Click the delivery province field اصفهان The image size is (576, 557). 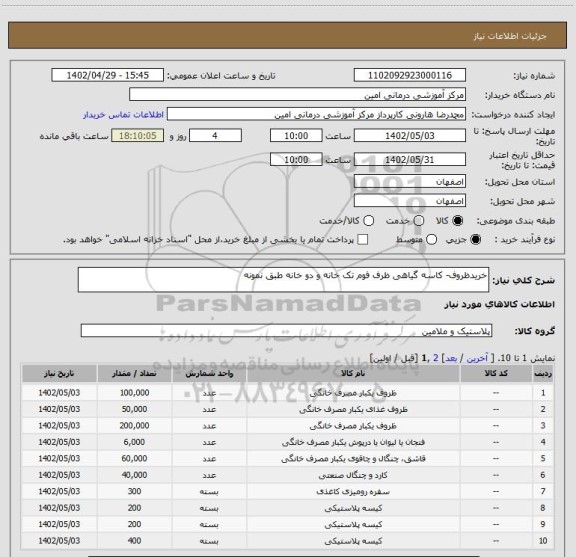410,182
